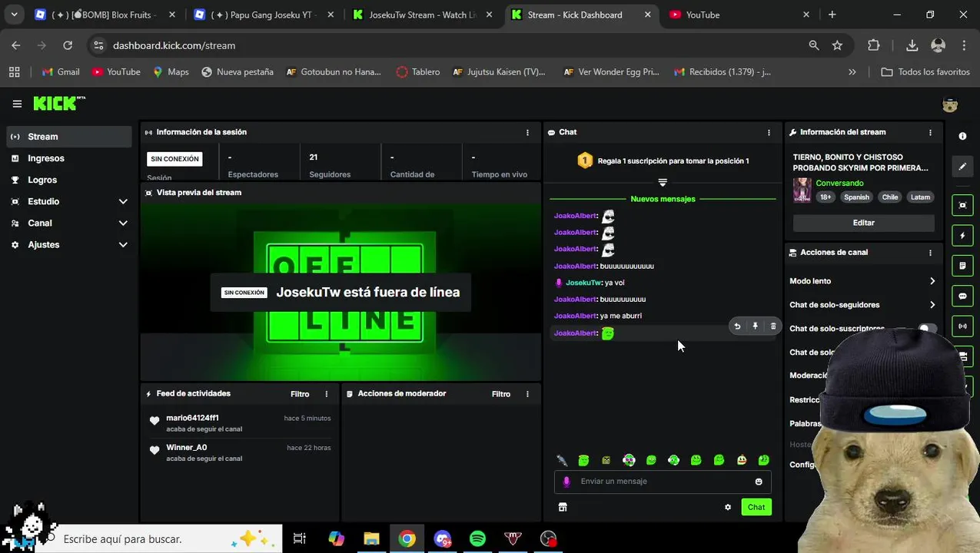
Task: Open Chrome extensions puzzle icon
Action: (x=873, y=45)
